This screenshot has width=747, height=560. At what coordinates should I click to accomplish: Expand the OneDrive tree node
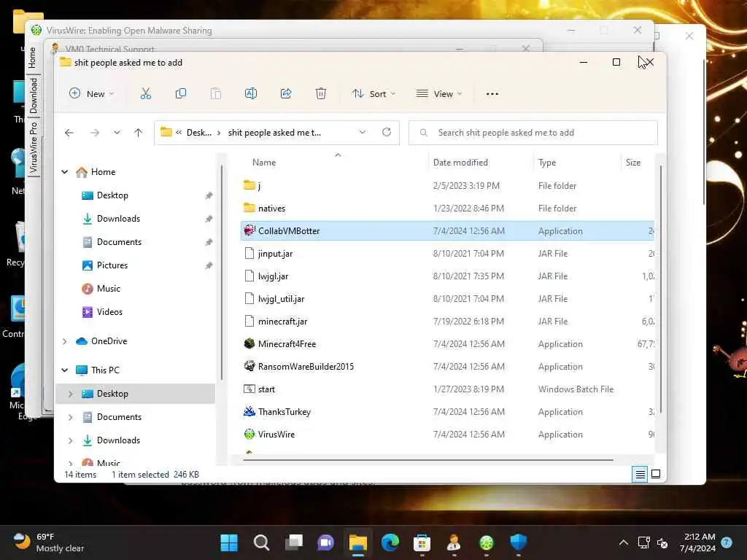[65, 341]
